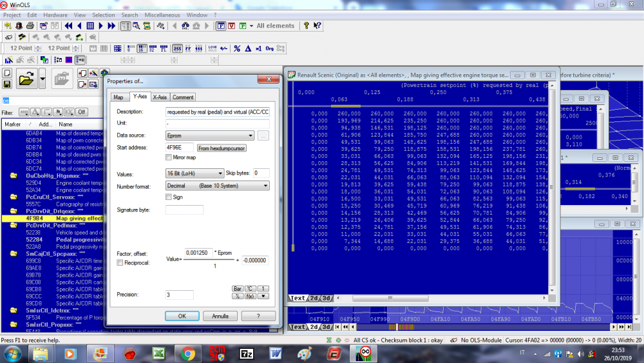Image resolution: width=644 pixels, height=363 pixels.
Task: Click the percent display icon
Action: tap(237, 48)
